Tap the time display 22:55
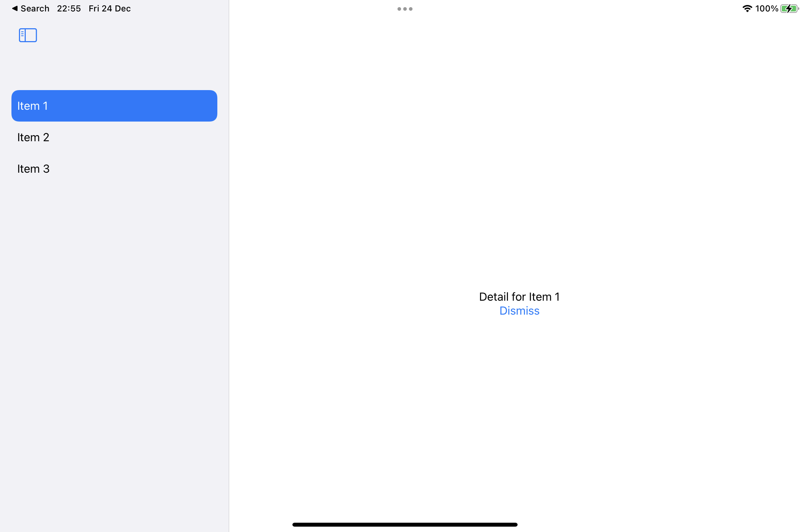 point(69,8)
